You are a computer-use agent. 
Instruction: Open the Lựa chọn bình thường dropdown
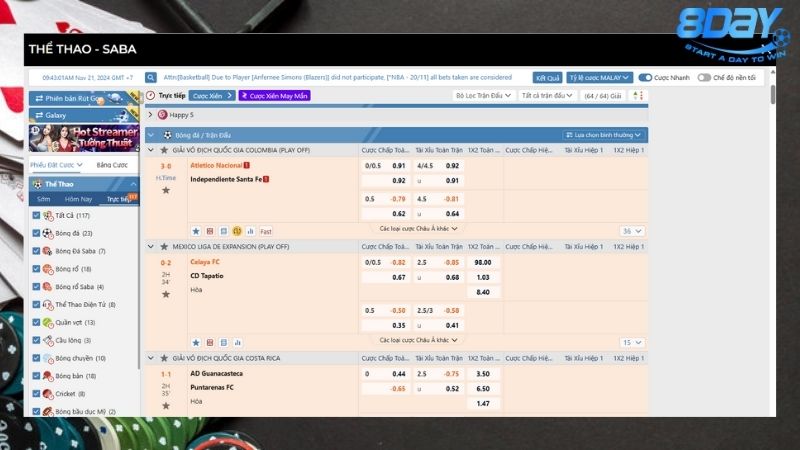[x=604, y=135]
